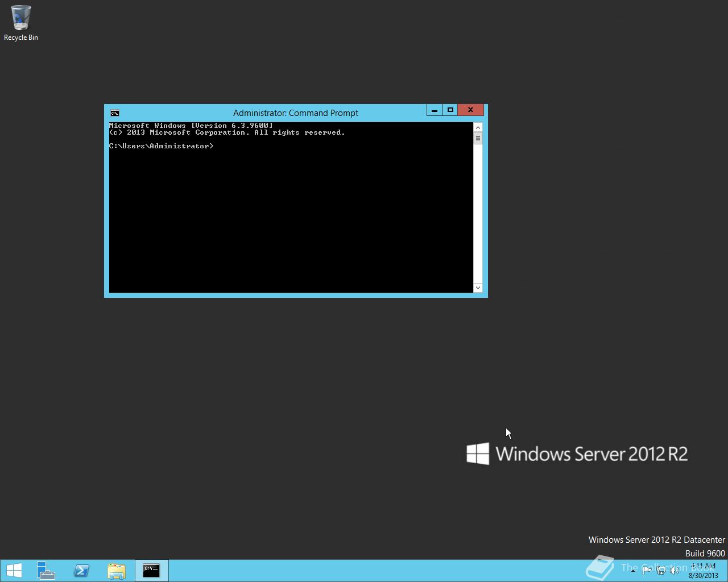Click the 'Administrator: Command Prompt' title bar

(296, 113)
